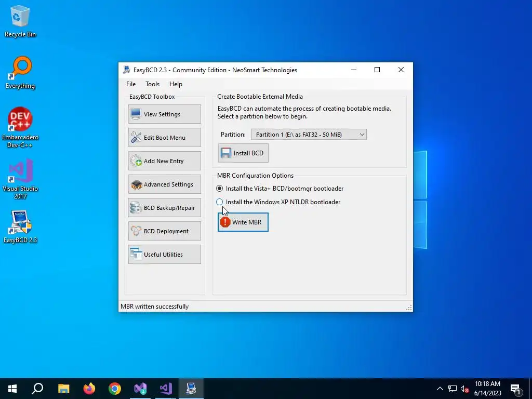Click the EasyBCD title bar app icon
This screenshot has height=399, width=532.
click(126, 70)
